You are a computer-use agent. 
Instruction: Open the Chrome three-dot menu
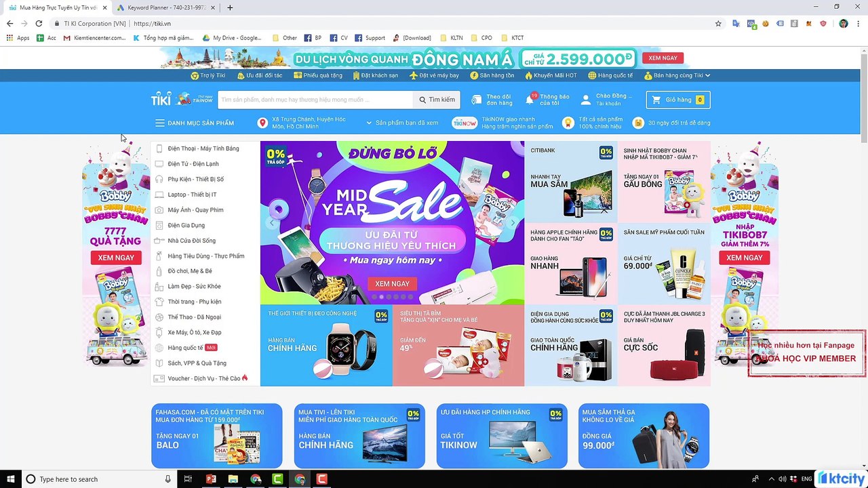click(x=859, y=23)
